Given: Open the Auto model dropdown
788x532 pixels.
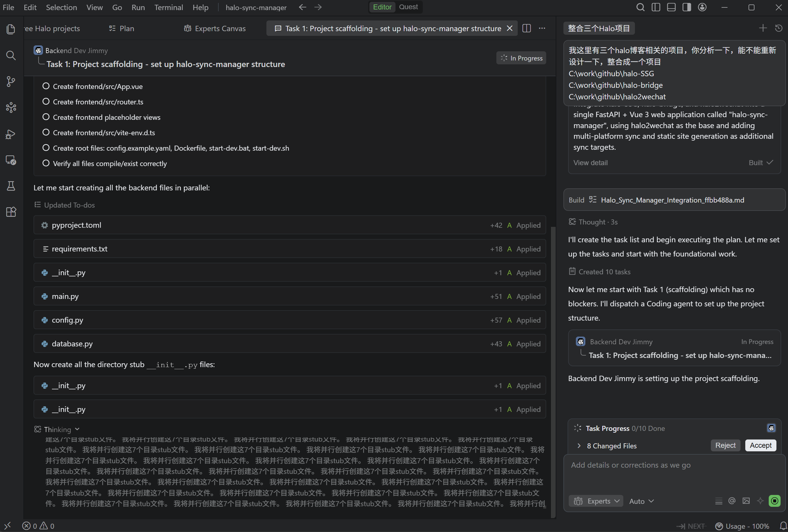Looking at the screenshot, I should (641, 501).
